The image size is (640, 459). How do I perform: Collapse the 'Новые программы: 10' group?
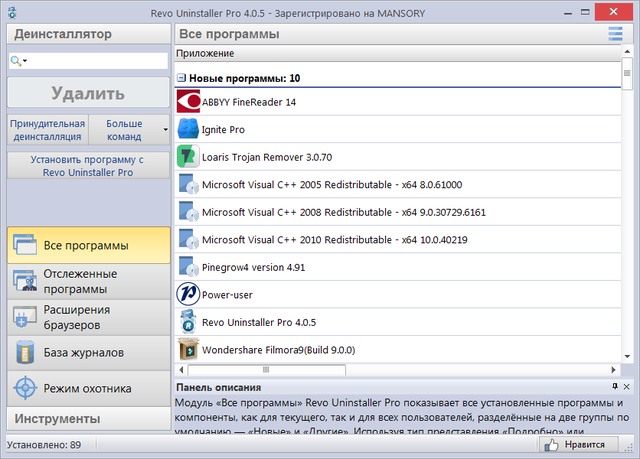182,77
